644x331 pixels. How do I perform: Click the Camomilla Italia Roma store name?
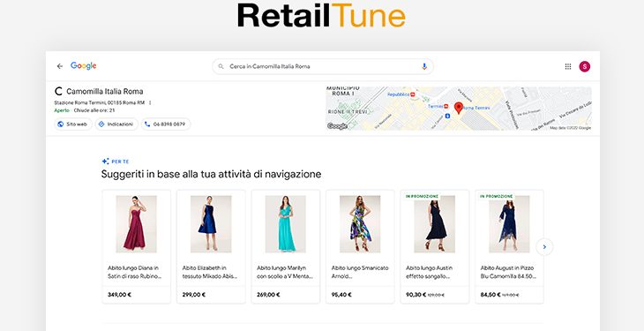click(x=105, y=91)
